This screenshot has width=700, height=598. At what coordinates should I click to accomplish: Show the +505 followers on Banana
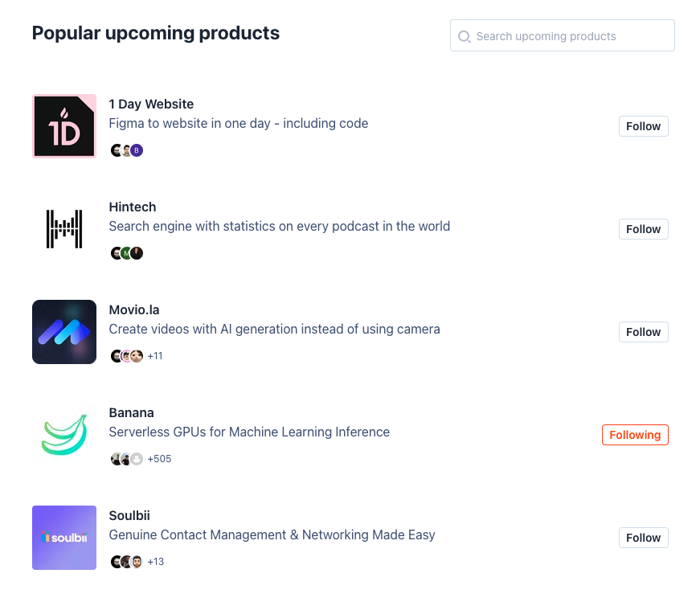coord(159,459)
